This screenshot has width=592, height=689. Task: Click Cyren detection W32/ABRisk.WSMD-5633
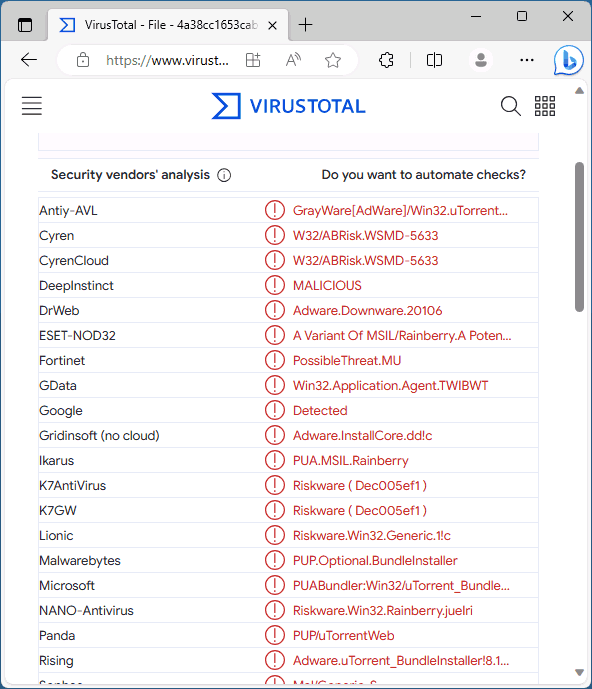pos(366,236)
